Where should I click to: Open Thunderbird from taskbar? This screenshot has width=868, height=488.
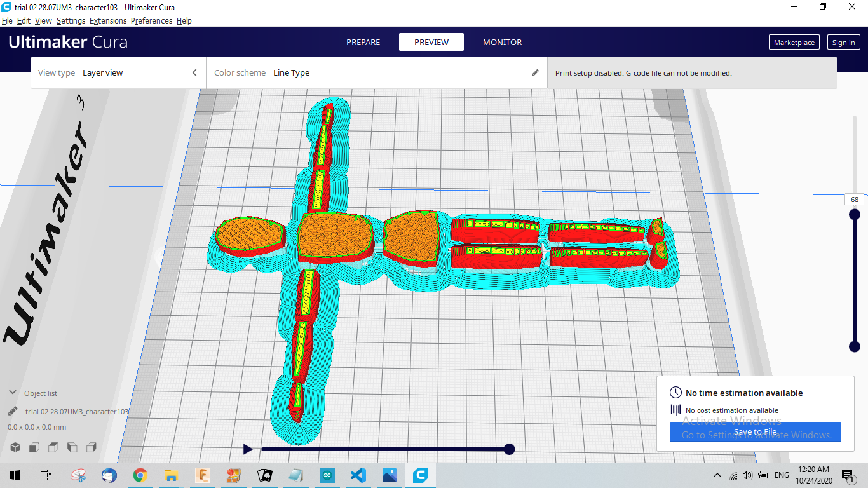point(109,475)
